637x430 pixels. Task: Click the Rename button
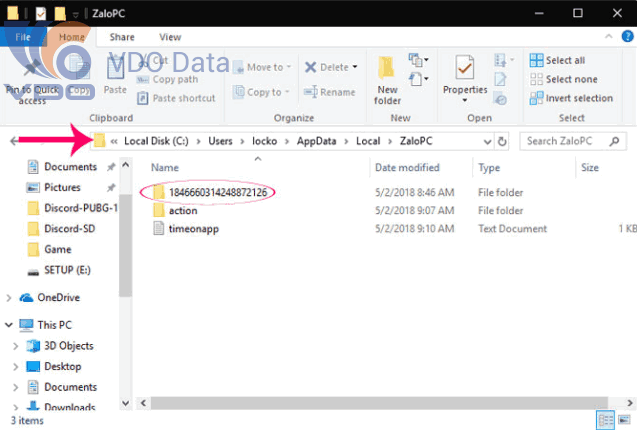point(330,92)
